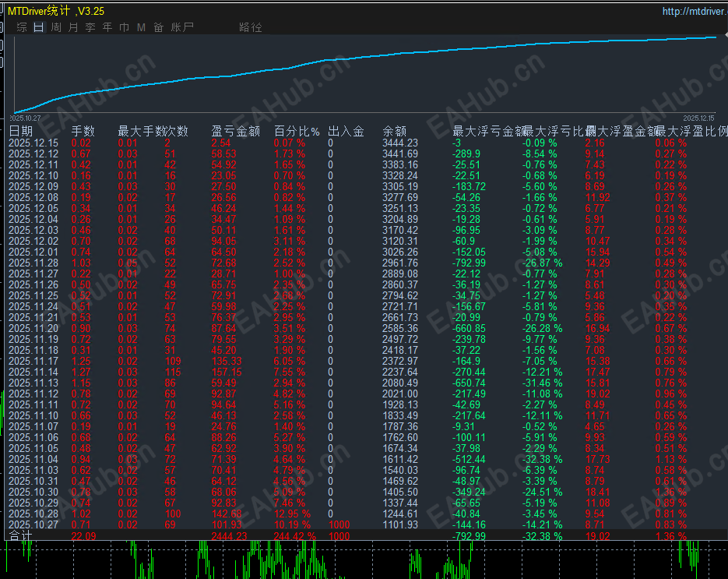Click profit amount 142.68
Screen dimensions: 728x579
pos(227,514)
